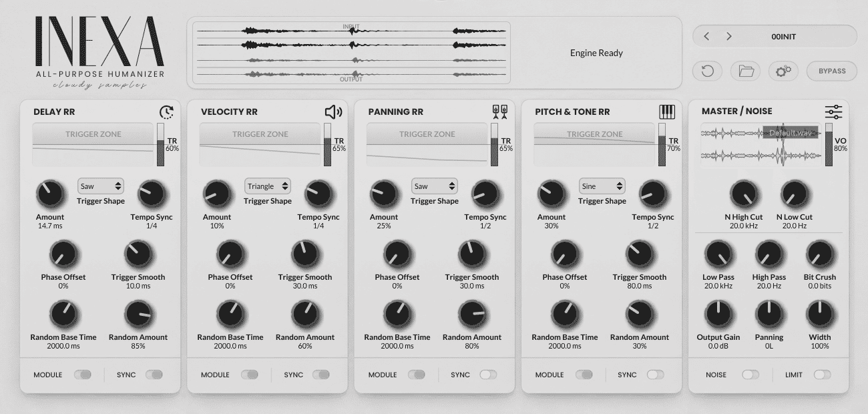This screenshot has width=868, height=414.
Task: Click the Master / Noise sliders icon
Action: (x=833, y=112)
